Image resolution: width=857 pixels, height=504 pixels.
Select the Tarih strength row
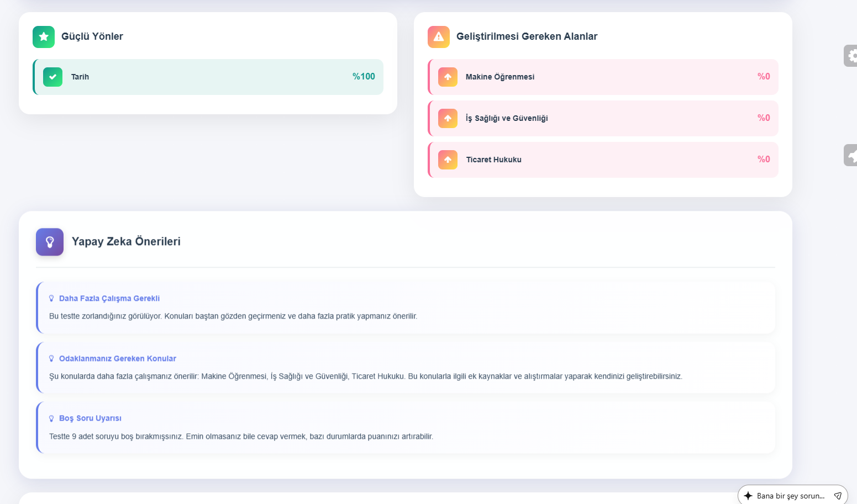[x=208, y=77]
